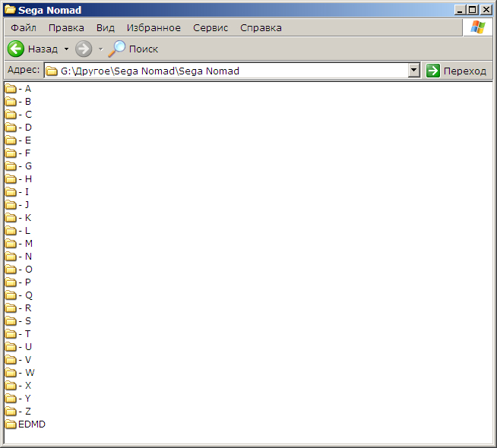Image resolution: width=497 pixels, height=448 pixels.
Task: Open the Сервис menu
Action: coord(211,27)
